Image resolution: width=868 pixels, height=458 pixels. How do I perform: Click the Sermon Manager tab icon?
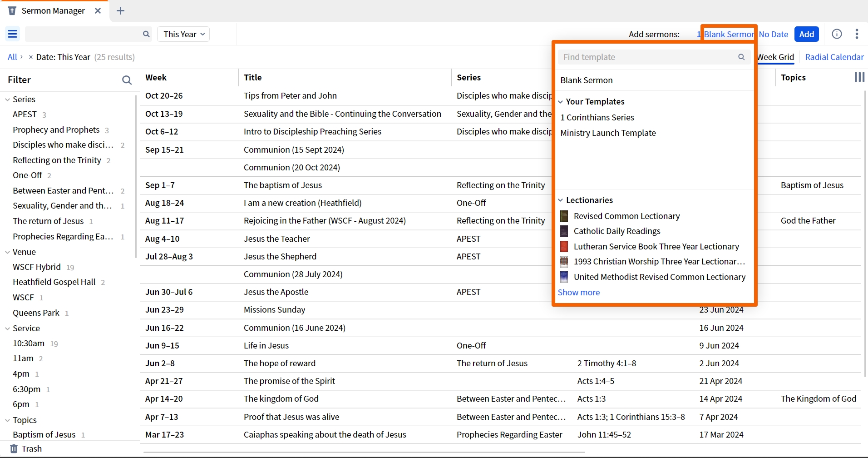pos(12,11)
